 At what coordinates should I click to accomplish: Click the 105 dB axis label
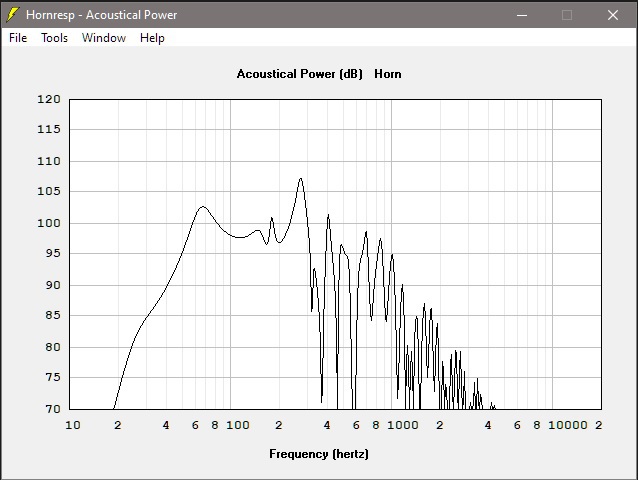(49, 191)
